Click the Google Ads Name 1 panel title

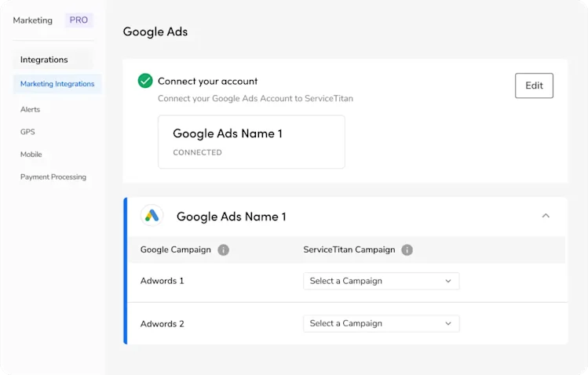232,217
